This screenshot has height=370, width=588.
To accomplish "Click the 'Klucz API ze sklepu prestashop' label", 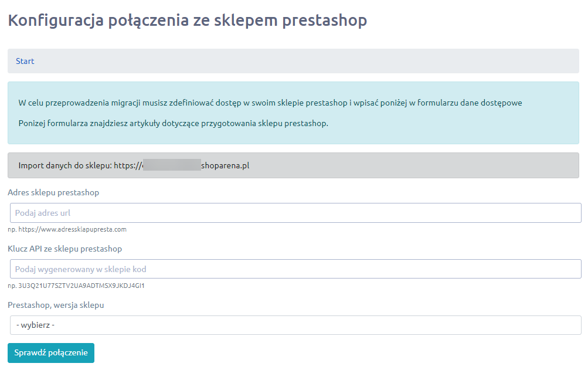I will coord(64,249).
